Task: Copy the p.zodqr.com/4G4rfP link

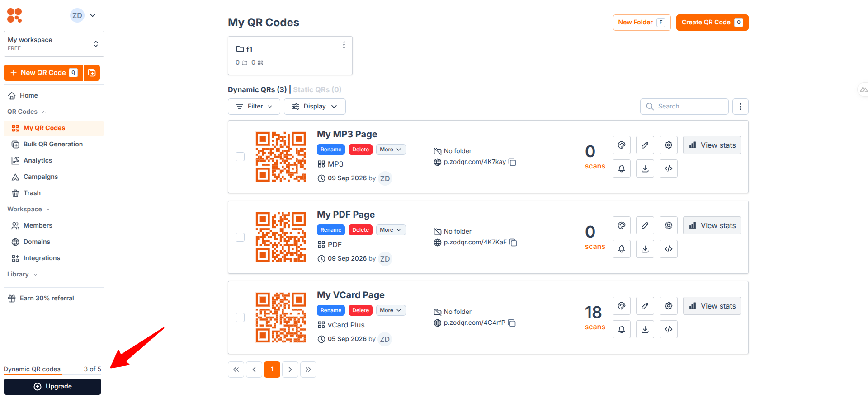Action: (x=512, y=323)
